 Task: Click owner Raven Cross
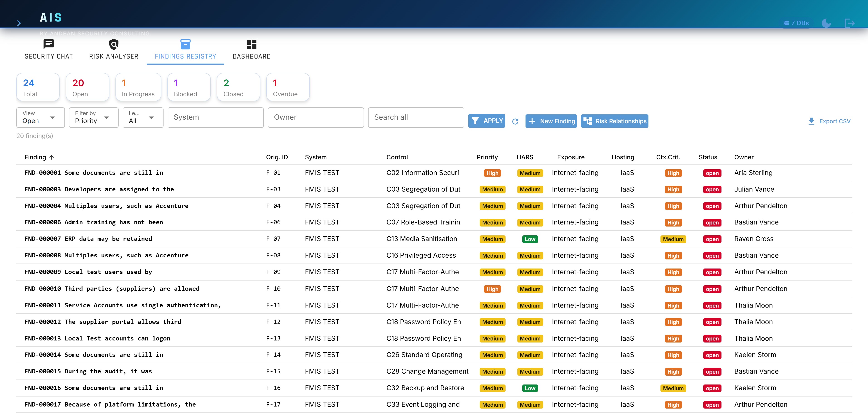(754, 239)
